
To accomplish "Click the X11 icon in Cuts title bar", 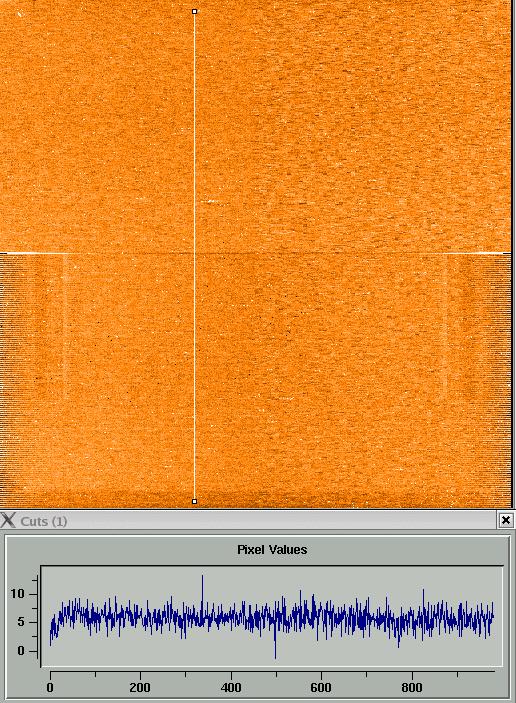I will click(8, 521).
